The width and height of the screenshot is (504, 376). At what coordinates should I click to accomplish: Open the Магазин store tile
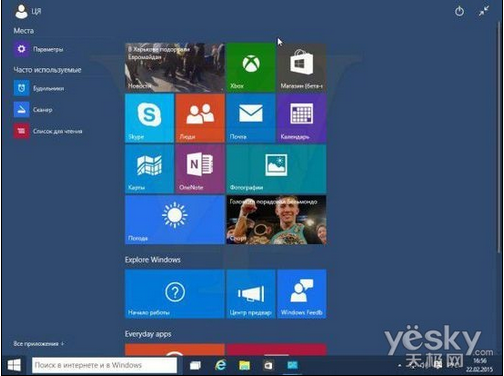tap(301, 67)
